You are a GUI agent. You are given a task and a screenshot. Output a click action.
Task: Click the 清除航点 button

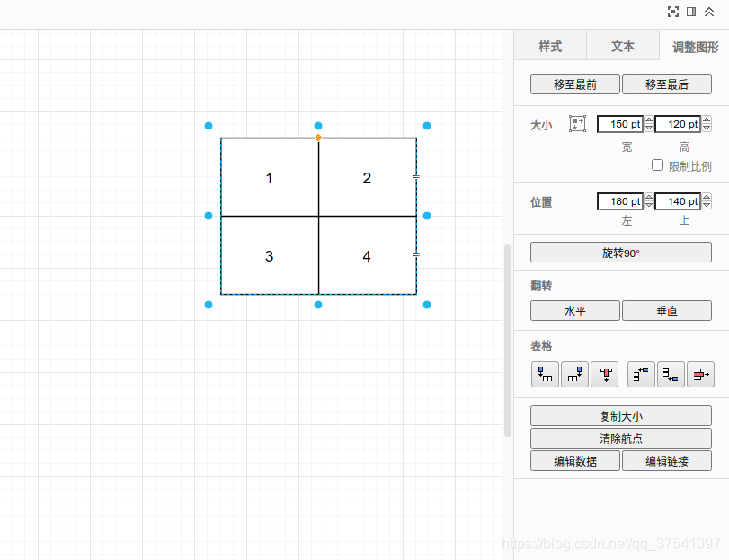(x=620, y=439)
